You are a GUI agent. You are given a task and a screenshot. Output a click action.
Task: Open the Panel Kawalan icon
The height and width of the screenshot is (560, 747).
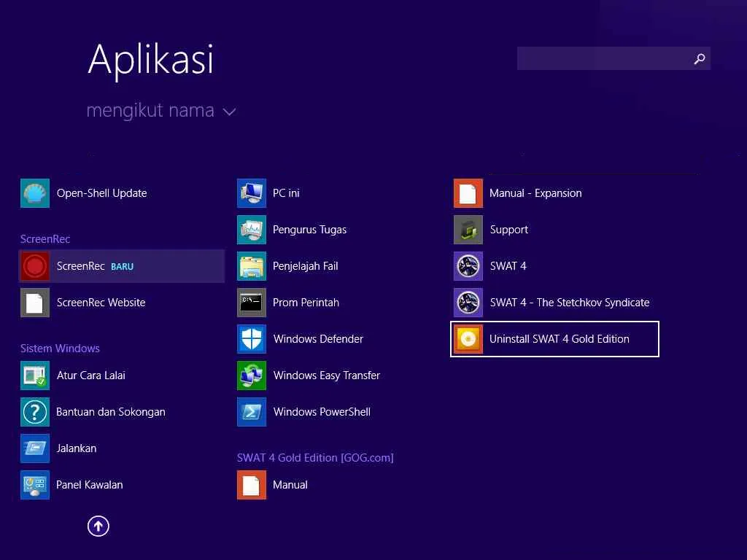click(x=35, y=485)
